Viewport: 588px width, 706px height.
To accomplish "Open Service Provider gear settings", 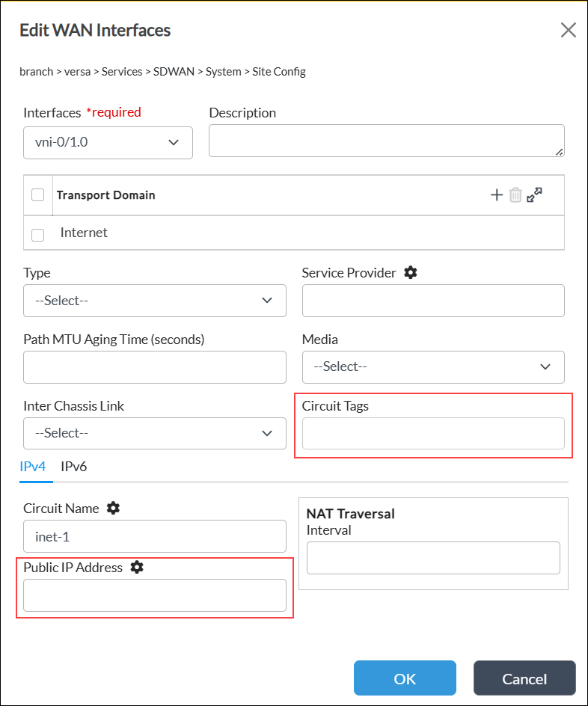I will [410, 272].
